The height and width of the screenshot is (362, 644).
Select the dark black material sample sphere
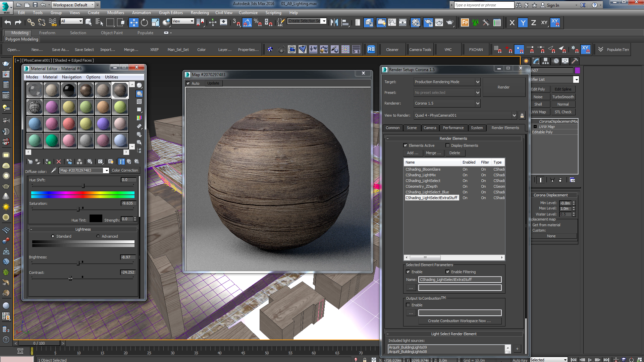(69, 90)
